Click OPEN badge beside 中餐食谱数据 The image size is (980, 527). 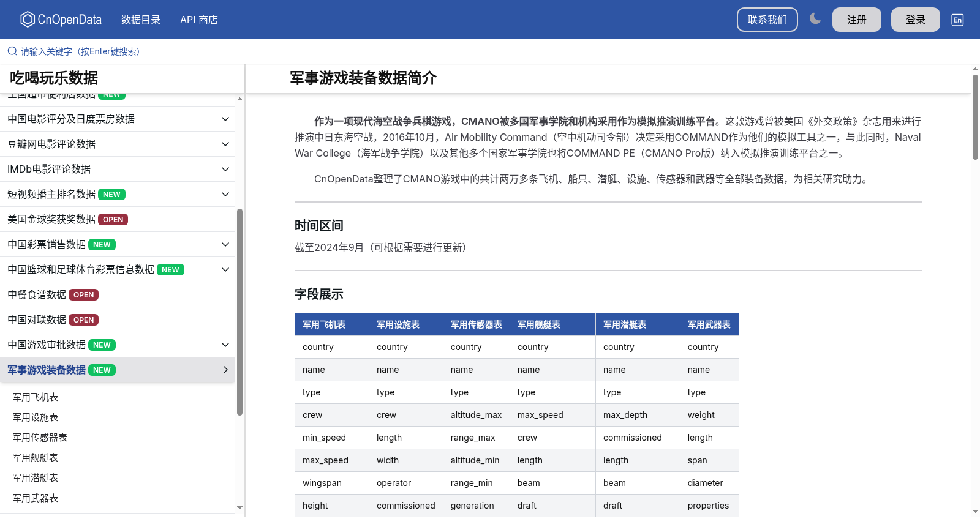(83, 294)
